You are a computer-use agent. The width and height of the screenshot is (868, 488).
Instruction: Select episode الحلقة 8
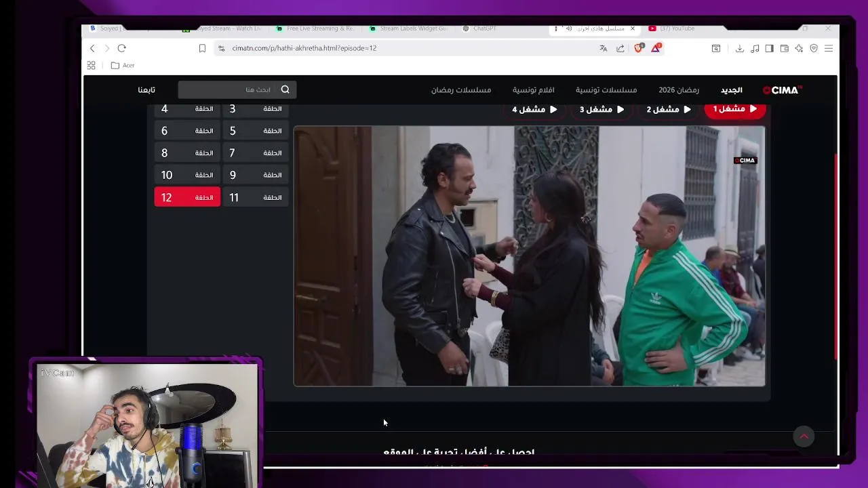(187, 153)
